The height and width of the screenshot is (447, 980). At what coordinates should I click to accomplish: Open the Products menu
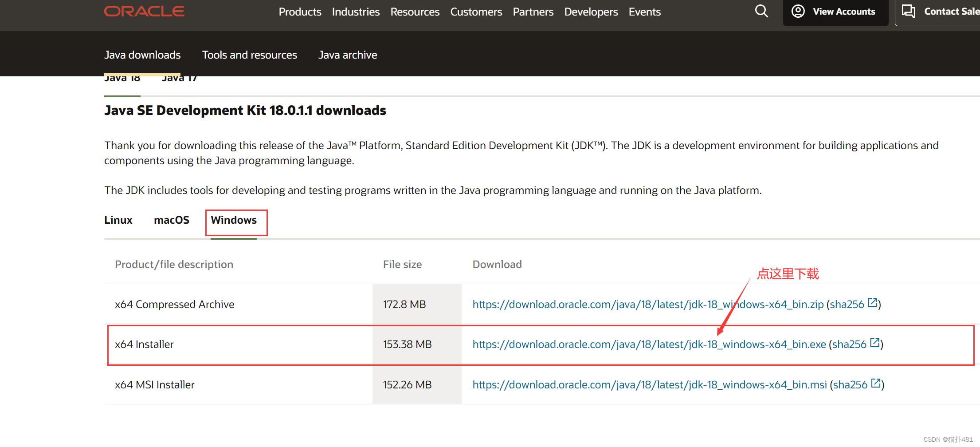pos(300,12)
